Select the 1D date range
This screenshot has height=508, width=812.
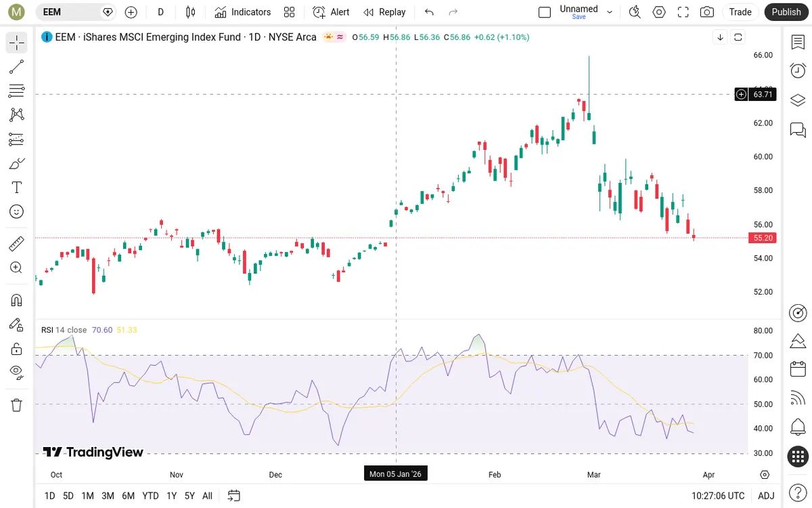click(x=49, y=496)
